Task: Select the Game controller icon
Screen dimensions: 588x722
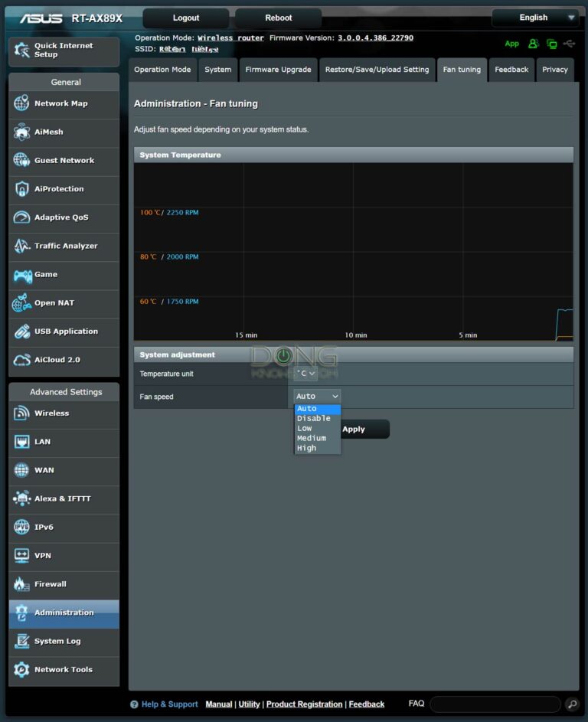Action: [x=21, y=275]
